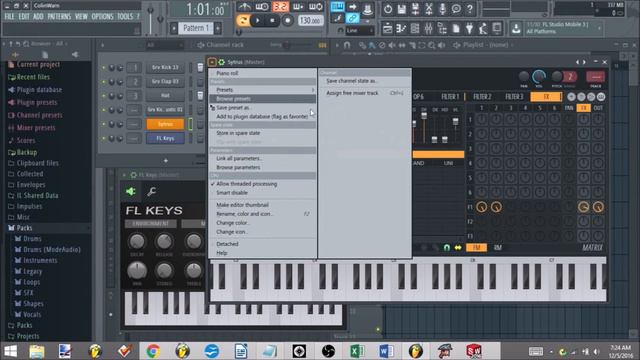This screenshot has width=640, height=360.
Task: Open the metronome icon in transport bar
Action: 244,7
